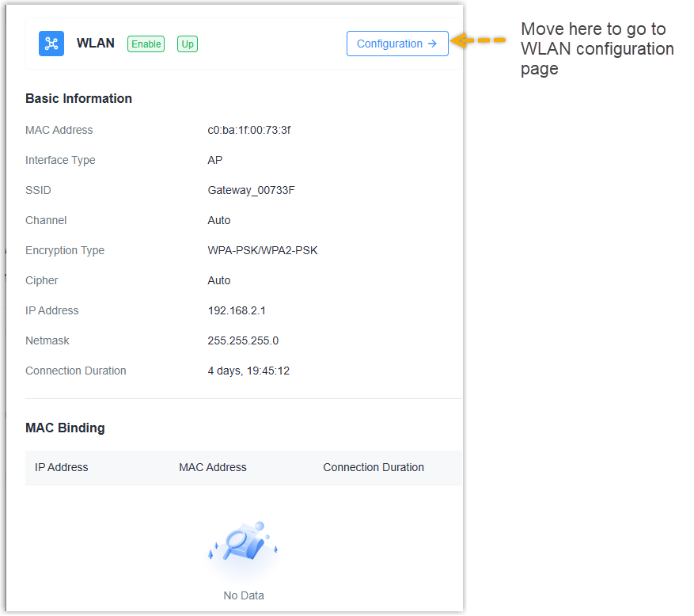Click the green Enable status badge
Image resolution: width=694 pixels, height=616 pixels.
146,44
